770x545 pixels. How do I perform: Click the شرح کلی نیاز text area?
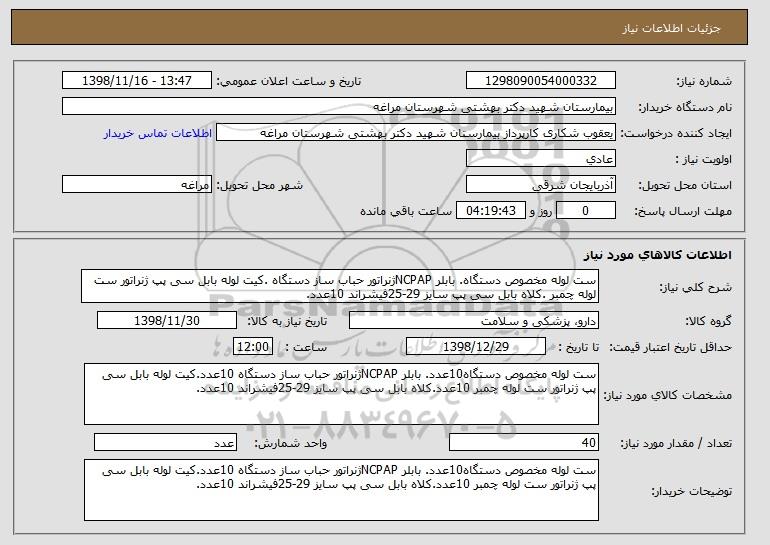340,286
